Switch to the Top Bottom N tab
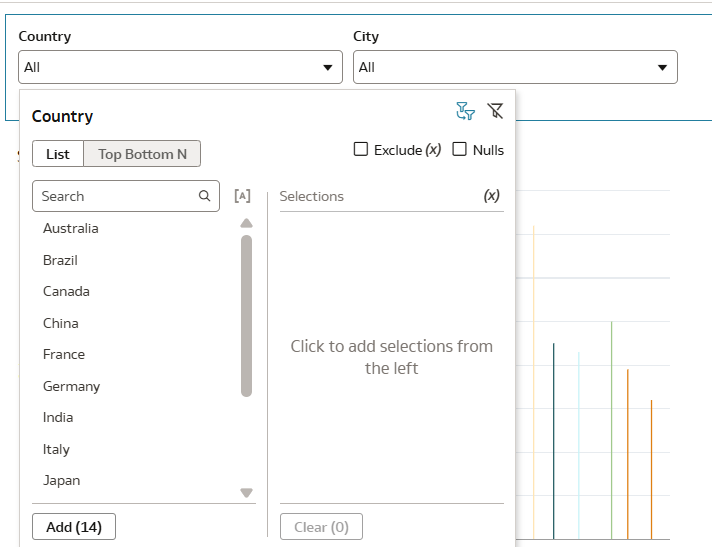 tap(142, 154)
